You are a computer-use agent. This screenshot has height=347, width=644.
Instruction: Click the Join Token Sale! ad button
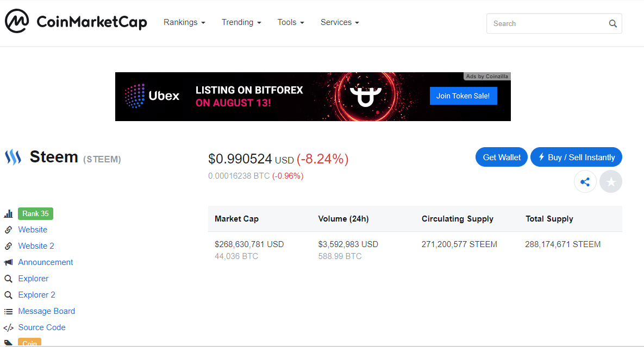click(463, 96)
